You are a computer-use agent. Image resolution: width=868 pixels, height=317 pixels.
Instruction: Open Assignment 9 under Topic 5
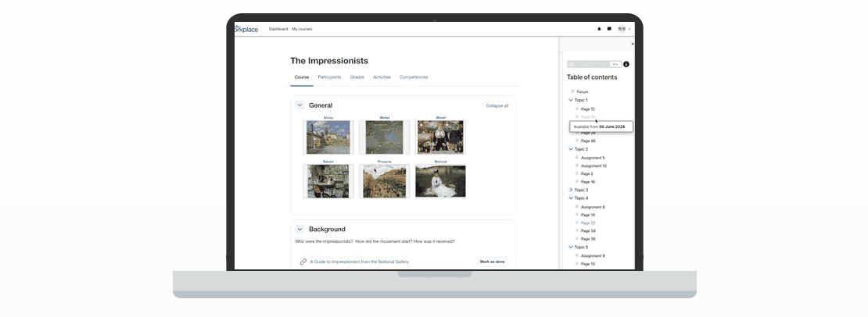pyautogui.click(x=593, y=255)
